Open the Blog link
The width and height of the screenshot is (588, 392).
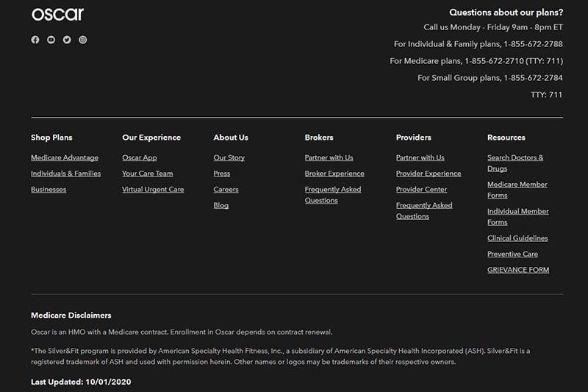pos(221,205)
